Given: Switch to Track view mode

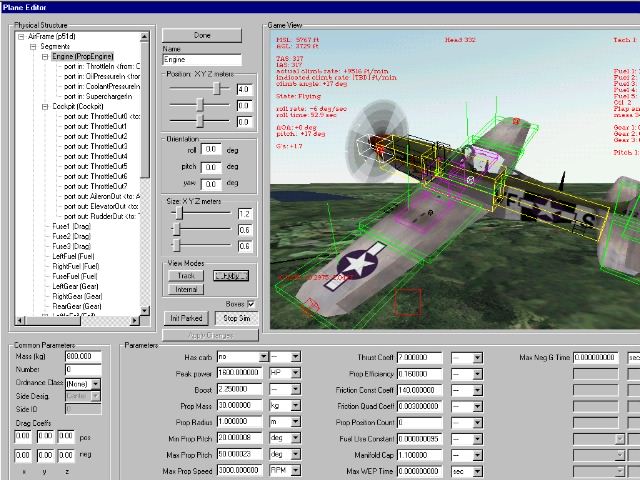Looking at the screenshot, I should [186, 275].
